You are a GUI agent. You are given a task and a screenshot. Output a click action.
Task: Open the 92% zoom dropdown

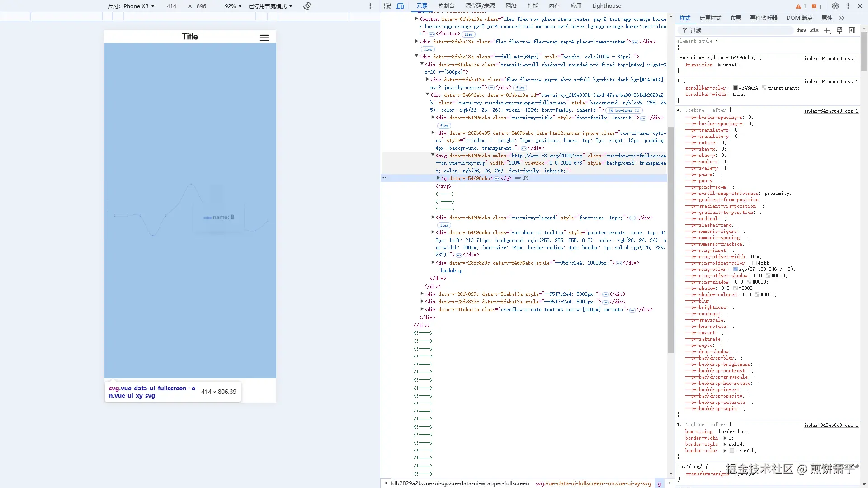pos(233,6)
